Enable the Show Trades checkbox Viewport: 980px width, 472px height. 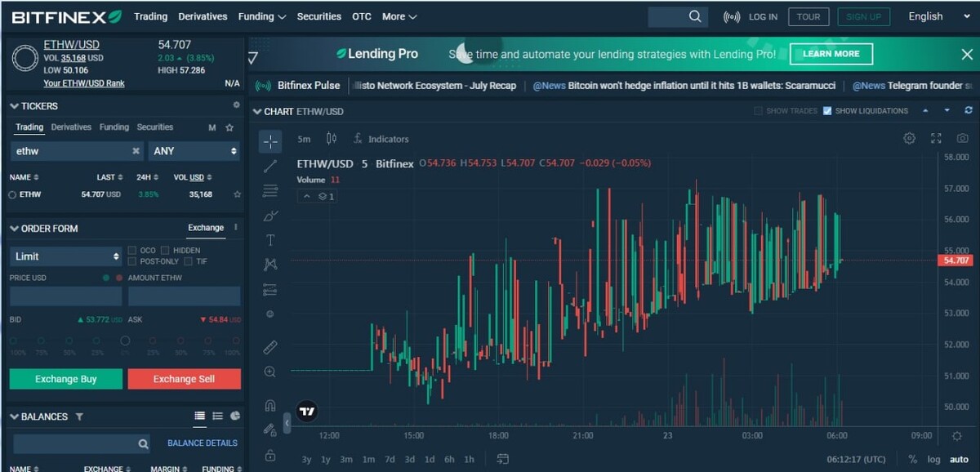[x=758, y=110]
